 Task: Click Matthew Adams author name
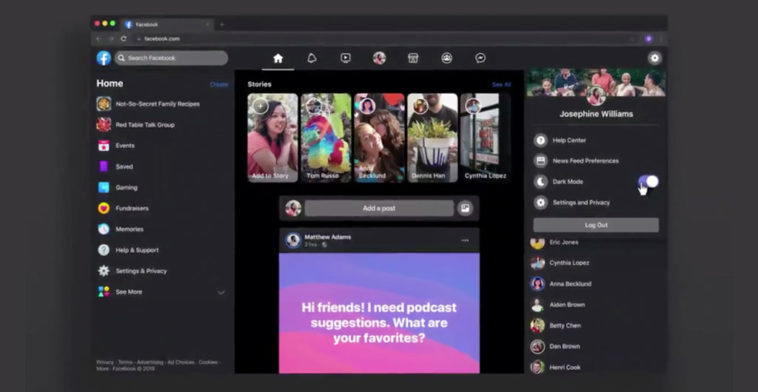click(328, 237)
